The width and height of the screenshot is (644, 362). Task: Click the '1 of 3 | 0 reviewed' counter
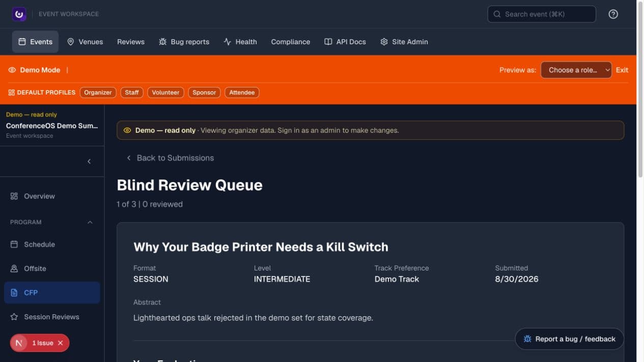click(x=150, y=204)
